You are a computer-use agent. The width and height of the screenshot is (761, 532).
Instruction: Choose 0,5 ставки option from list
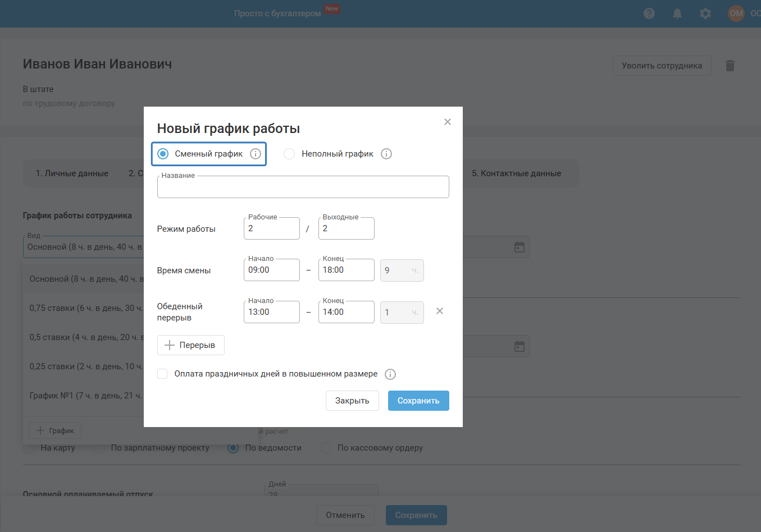[x=85, y=337]
